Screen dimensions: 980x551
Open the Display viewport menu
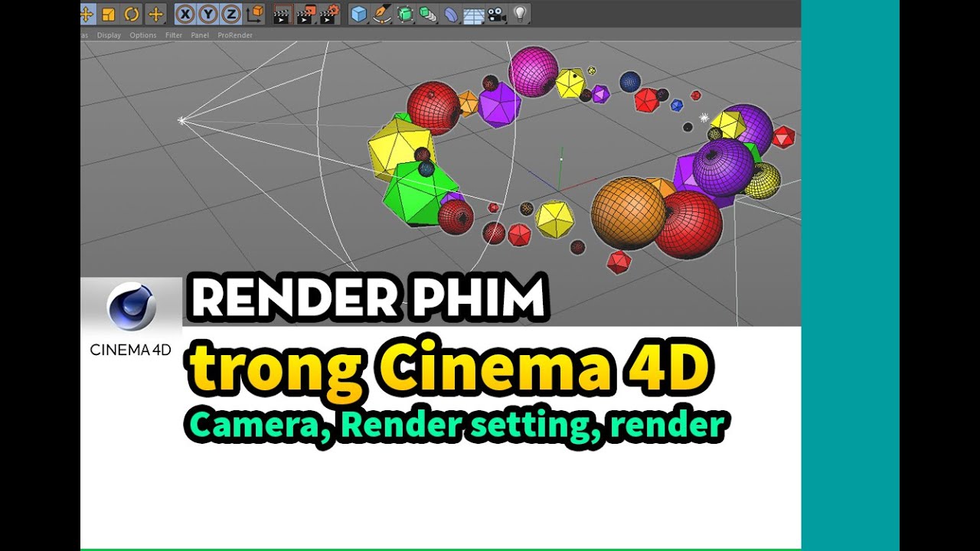coord(109,35)
